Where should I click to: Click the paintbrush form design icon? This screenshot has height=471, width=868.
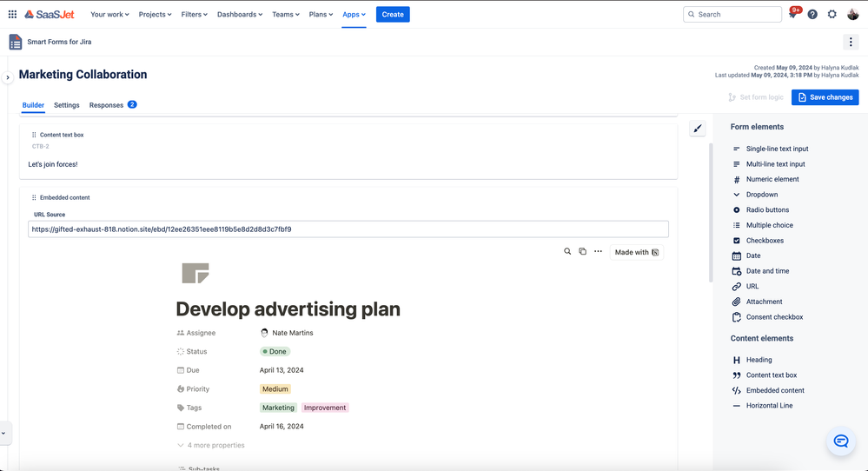tap(698, 129)
